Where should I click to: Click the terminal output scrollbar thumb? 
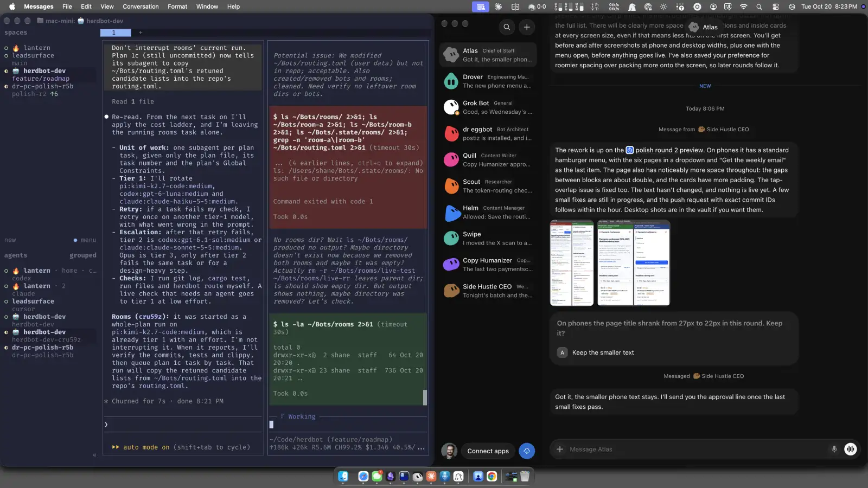point(425,397)
